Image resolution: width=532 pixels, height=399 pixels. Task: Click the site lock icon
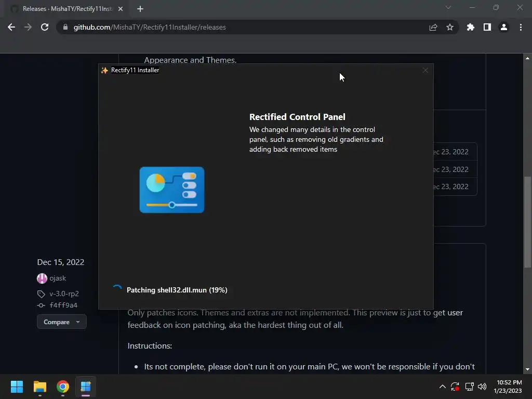pos(65,27)
